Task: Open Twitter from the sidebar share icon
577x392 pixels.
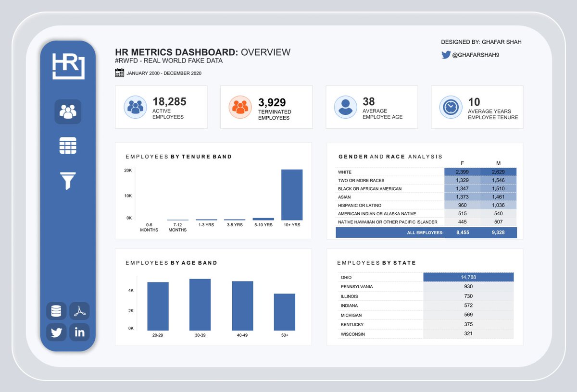Action: click(56, 332)
